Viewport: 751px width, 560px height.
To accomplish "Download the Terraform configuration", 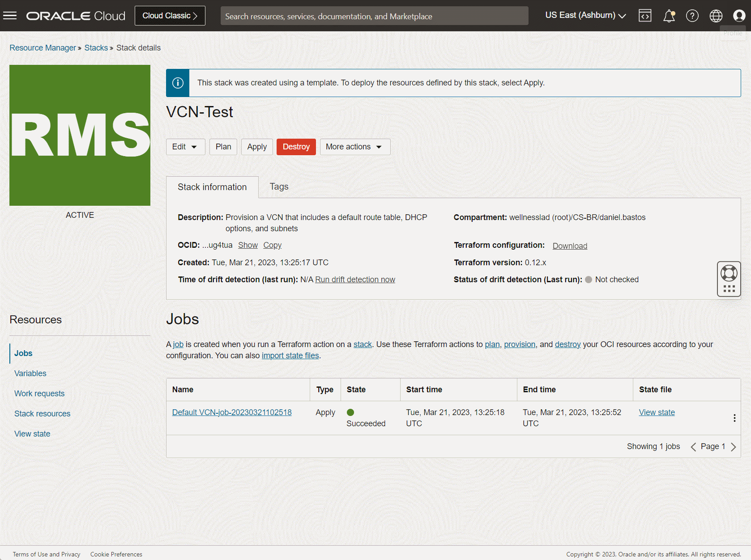I will (x=570, y=246).
